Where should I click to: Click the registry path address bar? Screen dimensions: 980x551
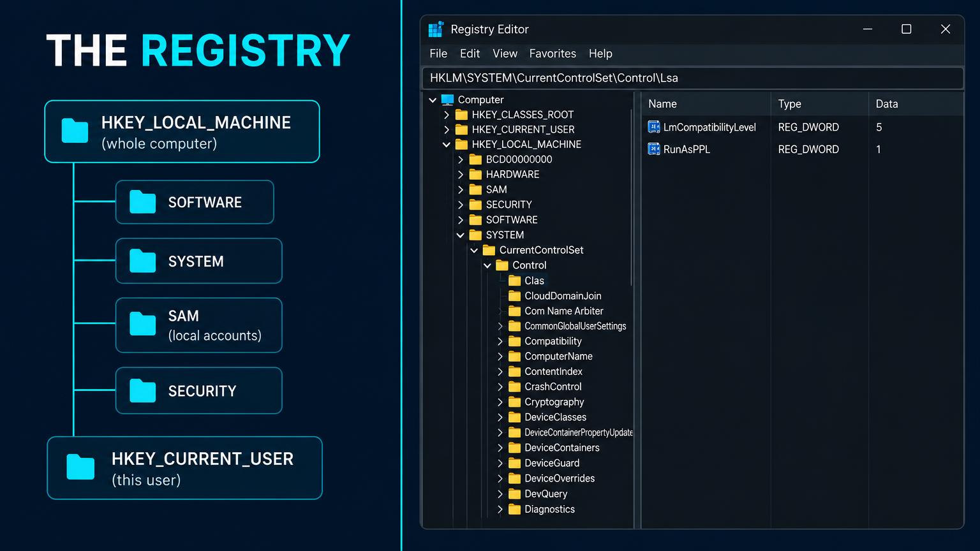click(693, 78)
